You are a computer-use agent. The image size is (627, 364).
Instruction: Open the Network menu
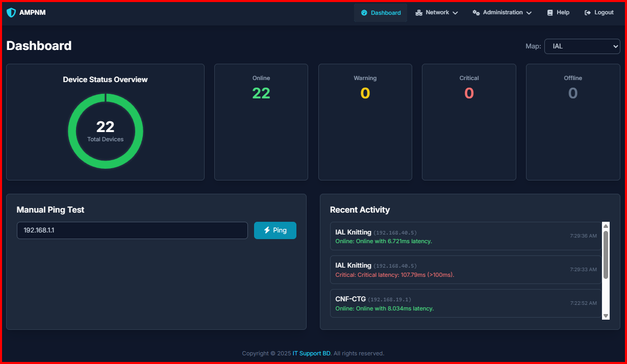(x=437, y=13)
